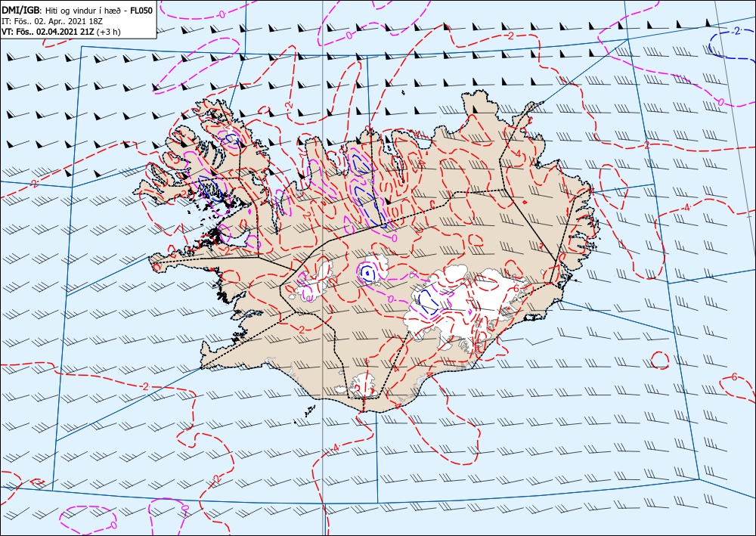
Task: Select the "IT: Fös.. 02. Apr.. 2021 18Z" line
Action: click(52, 21)
